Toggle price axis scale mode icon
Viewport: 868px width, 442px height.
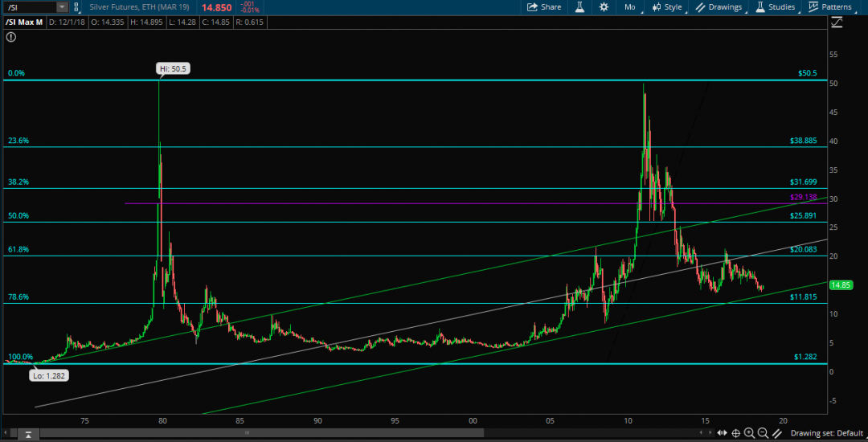pos(836,23)
